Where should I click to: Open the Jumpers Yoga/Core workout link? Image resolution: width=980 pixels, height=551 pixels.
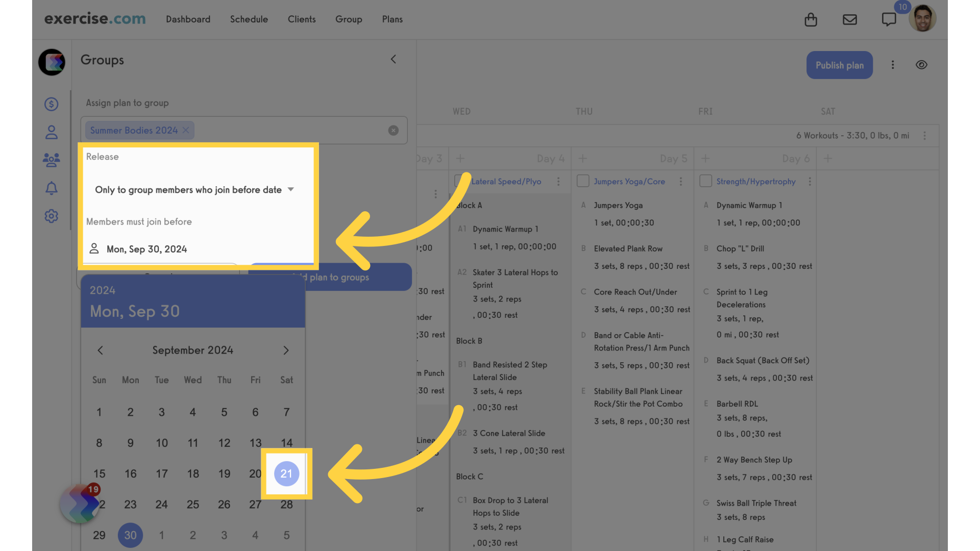point(629,182)
